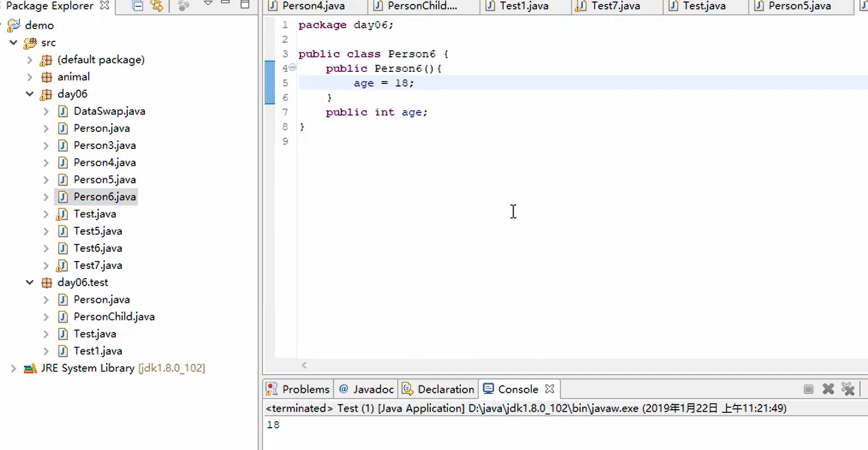Click the Problems view icon
This screenshot has height=450, width=868.
[x=272, y=389]
